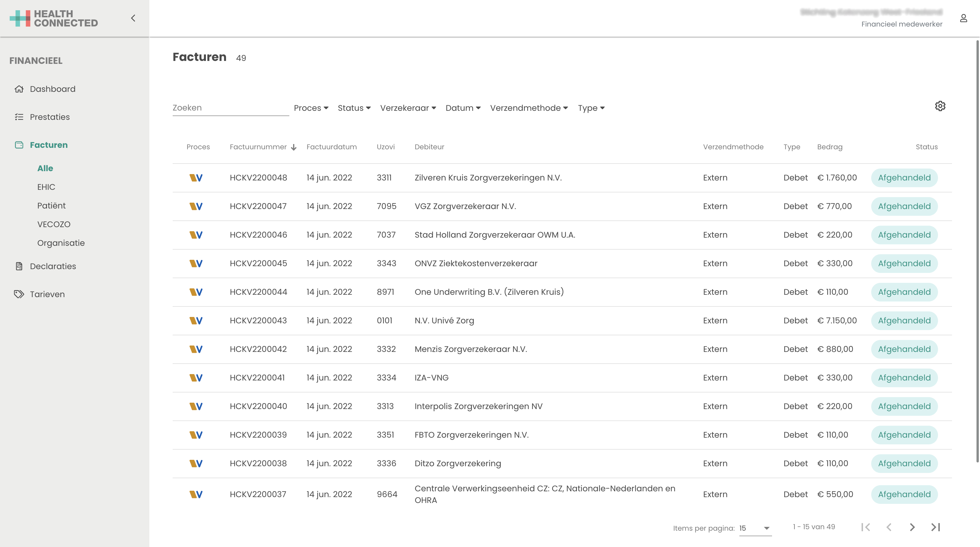Focus the Zoeken search field
Screen dimensions: 980x547
(x=230, y=108)
